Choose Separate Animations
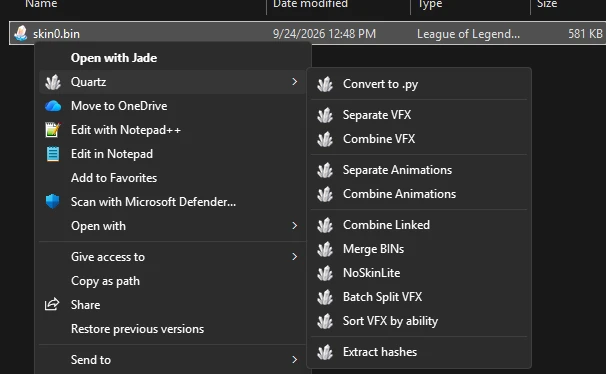Image resolution: width=606 pixels, height=374 pixels. click(x=419, y=170)
